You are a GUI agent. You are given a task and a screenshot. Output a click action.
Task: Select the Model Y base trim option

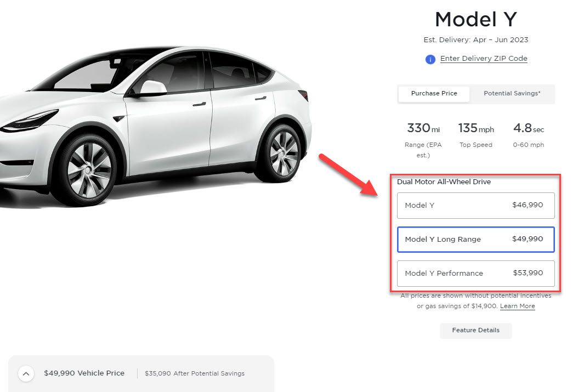[475, 205]
